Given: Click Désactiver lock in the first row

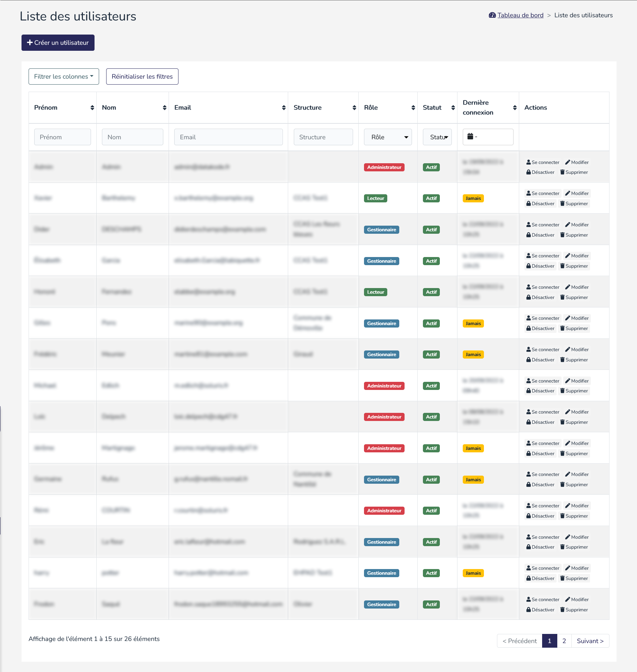Looking at the screenshot, I should tap(529, 172).
